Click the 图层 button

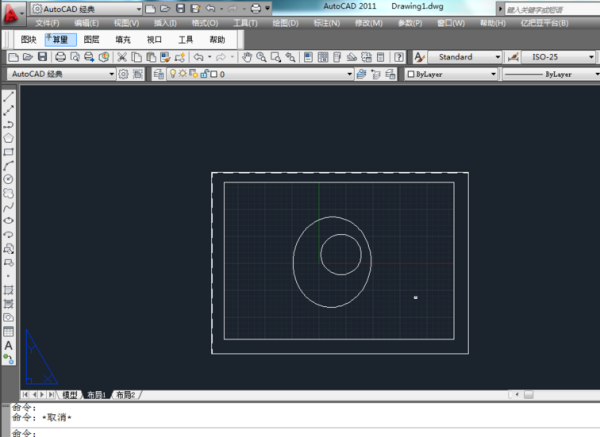[91, 40]
